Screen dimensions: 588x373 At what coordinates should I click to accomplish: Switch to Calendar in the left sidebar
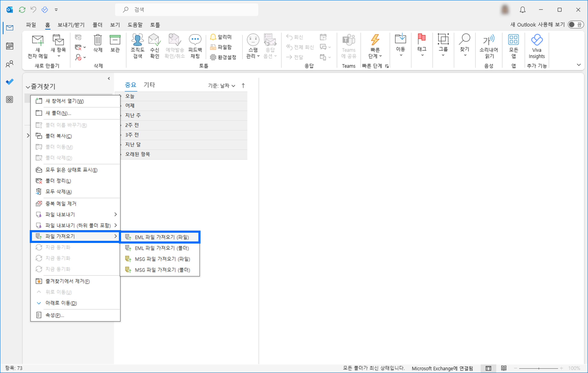point(10,46)
